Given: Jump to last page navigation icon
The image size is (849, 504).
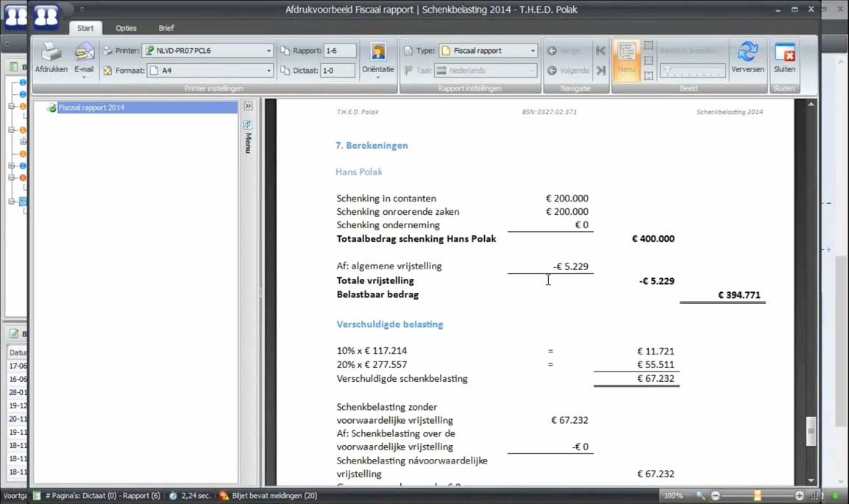Looking at the screenshot, I should [x=601, y=71].
